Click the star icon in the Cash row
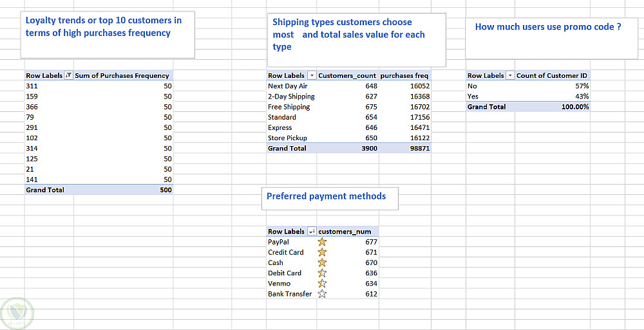 [322, 262]
